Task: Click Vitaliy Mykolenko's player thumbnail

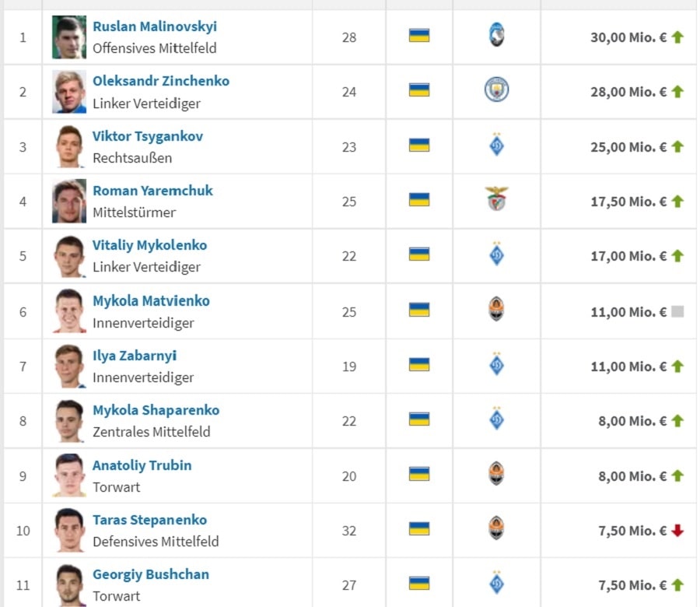Action: coord(69,256)
